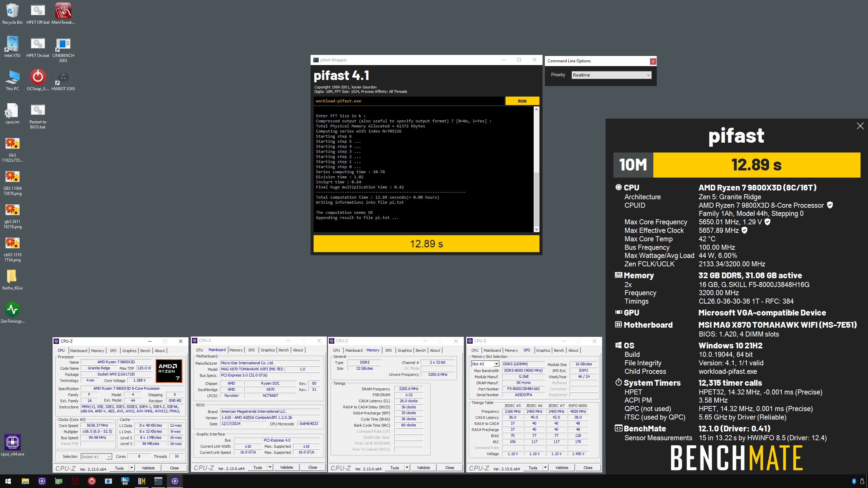Click DRAM Frequency value 3200.6 MHz
868x488 pixels.
[x=409, y=389]
